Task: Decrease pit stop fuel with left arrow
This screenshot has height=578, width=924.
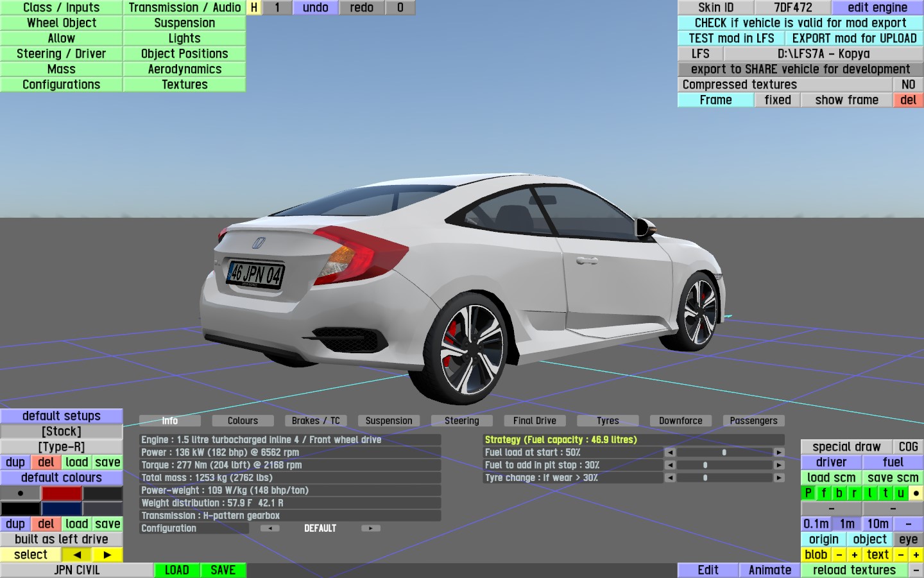Action: (670, 465)
